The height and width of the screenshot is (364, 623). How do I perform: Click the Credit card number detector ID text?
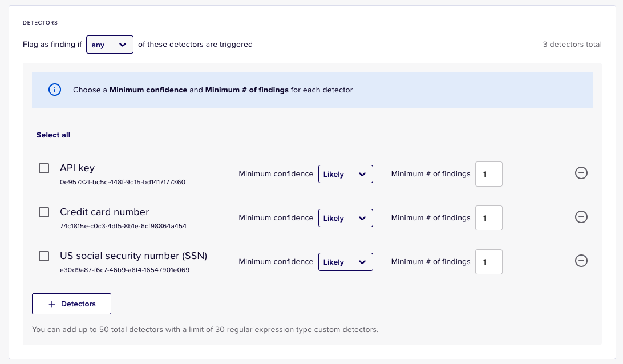(123, 226)
